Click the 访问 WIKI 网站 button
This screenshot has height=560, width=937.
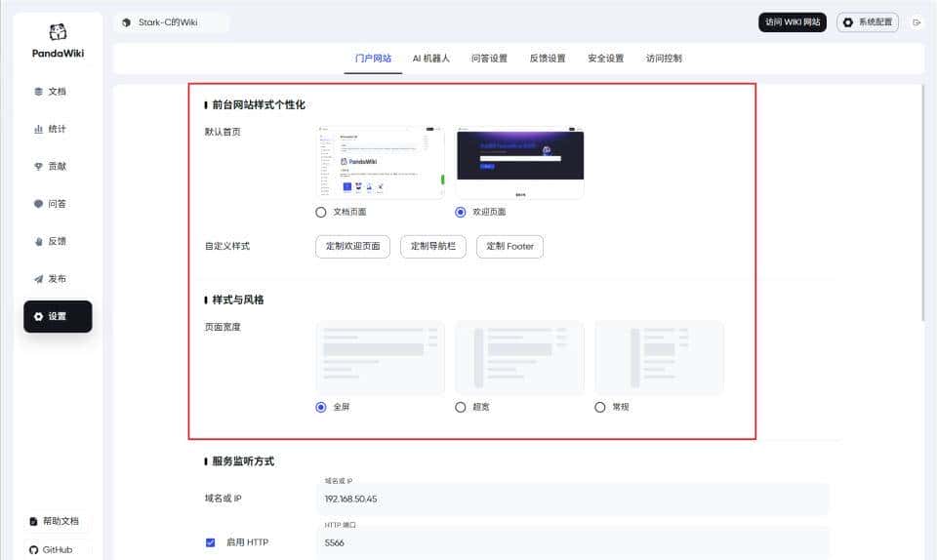coord(793,22)
